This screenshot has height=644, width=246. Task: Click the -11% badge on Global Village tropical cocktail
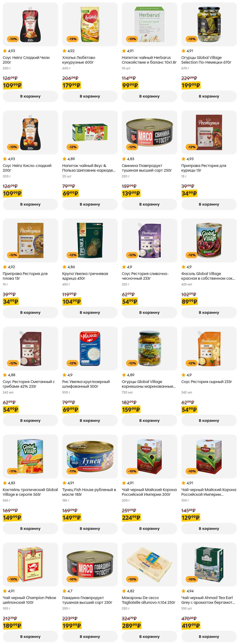[13, 471]
